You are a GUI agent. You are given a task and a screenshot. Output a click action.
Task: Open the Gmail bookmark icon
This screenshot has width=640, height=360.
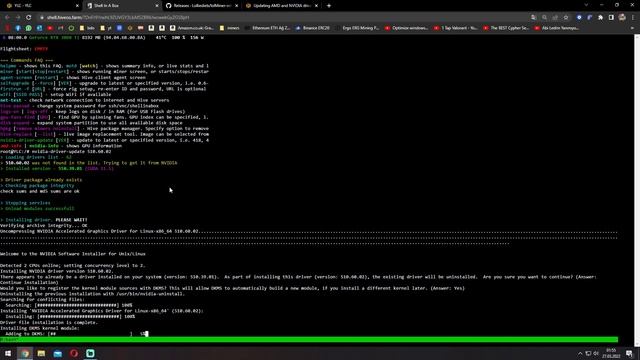pos(60,28)
